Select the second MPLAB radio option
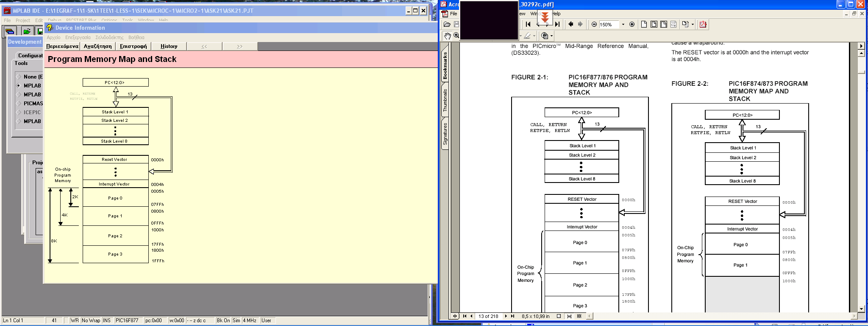The width and height of the screenshot is (868, 326). point(19,95)
